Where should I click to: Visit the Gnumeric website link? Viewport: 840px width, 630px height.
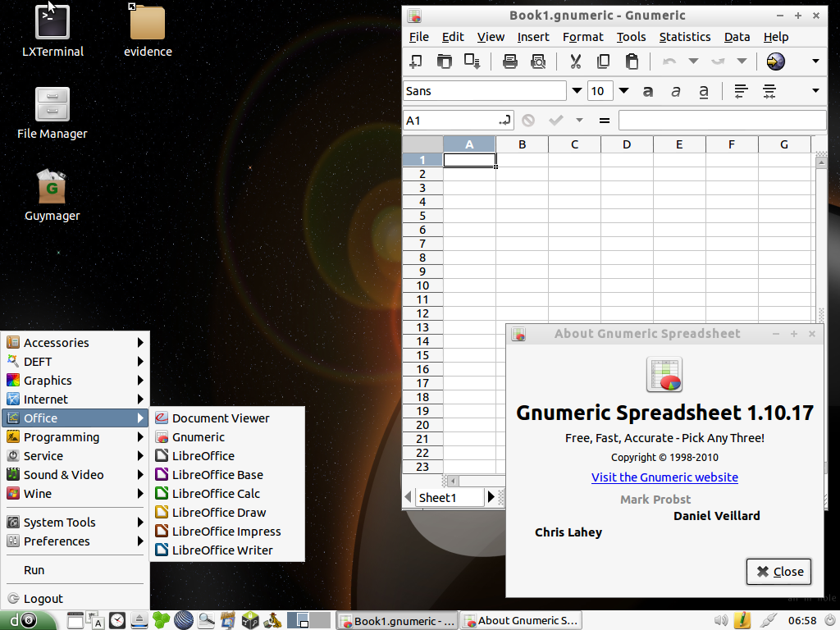point(664,477)
